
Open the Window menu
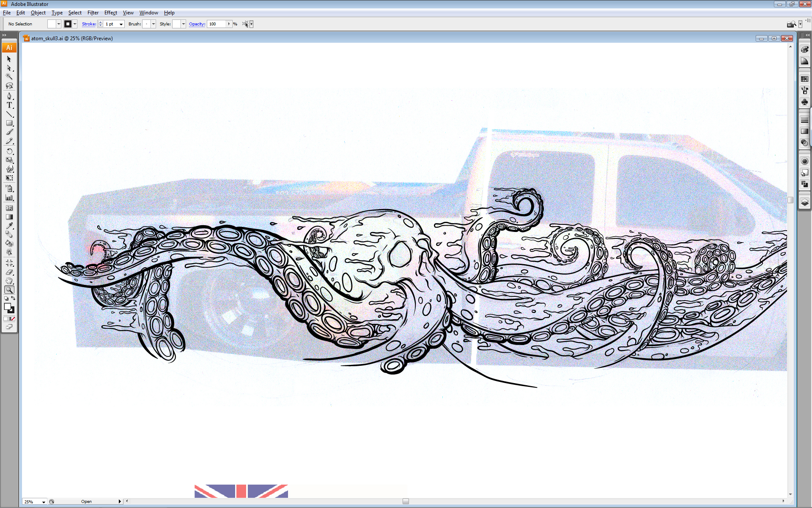(x=149, y=13)
